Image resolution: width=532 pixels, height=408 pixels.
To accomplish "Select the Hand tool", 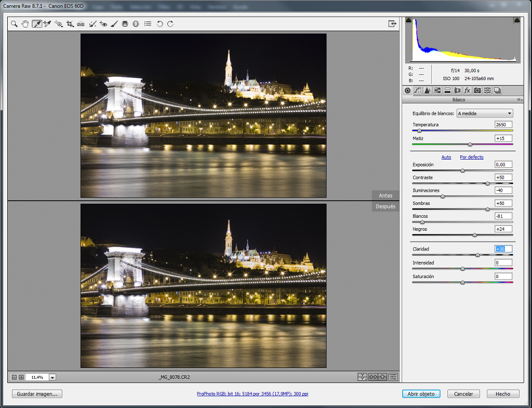I will (25, 24).
